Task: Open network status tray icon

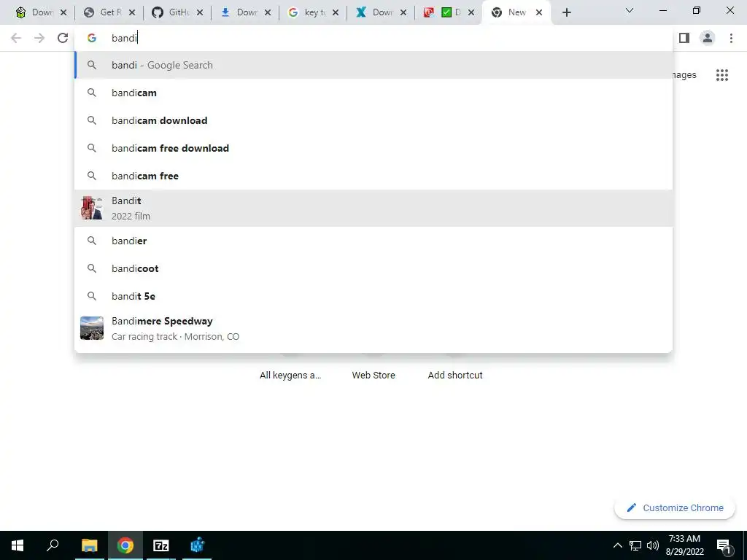Action: (635, 545)
